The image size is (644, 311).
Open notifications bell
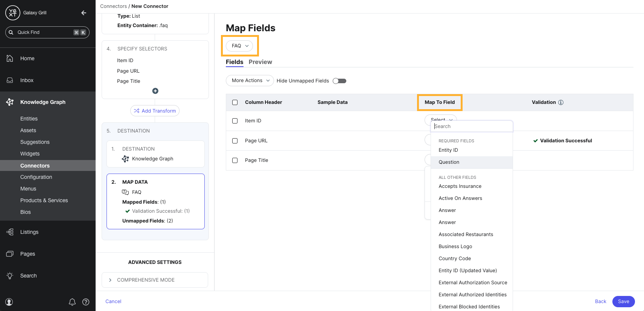point(72,302)
